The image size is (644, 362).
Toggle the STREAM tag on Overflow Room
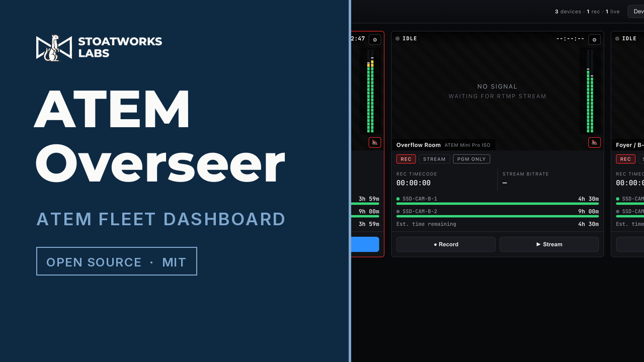434,159
